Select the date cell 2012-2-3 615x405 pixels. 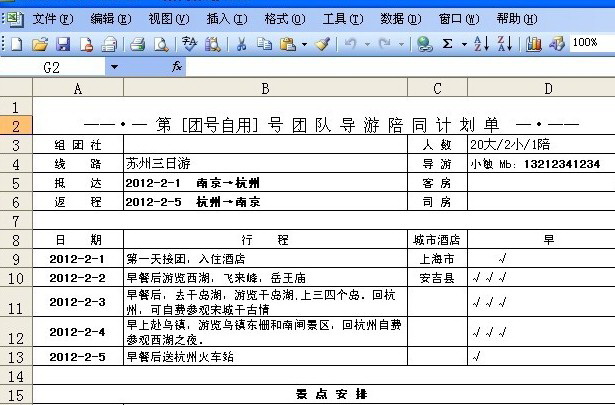click(x=78, y=302)
